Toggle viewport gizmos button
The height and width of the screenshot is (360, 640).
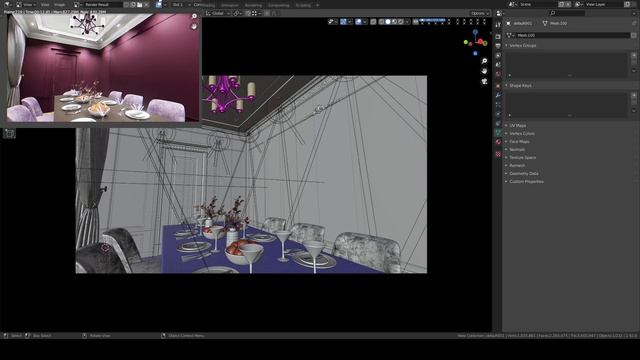point(343,22)
